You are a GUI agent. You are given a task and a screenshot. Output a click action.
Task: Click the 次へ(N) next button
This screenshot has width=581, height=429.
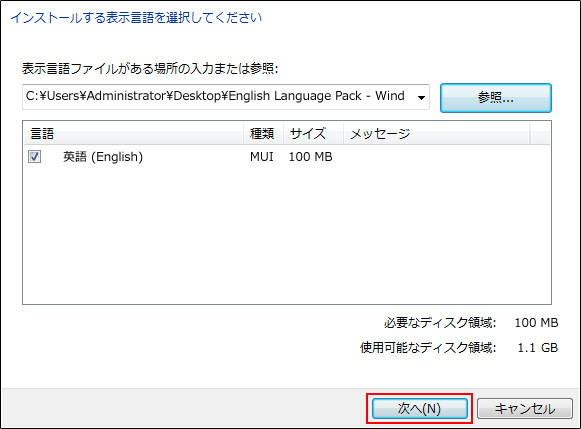click(419, 409)
